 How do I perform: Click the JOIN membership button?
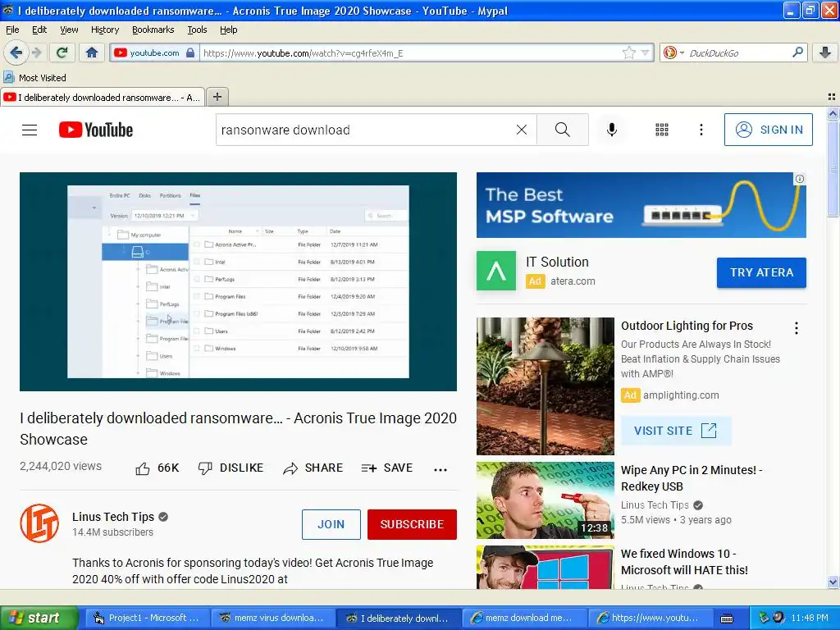point(331,524)
